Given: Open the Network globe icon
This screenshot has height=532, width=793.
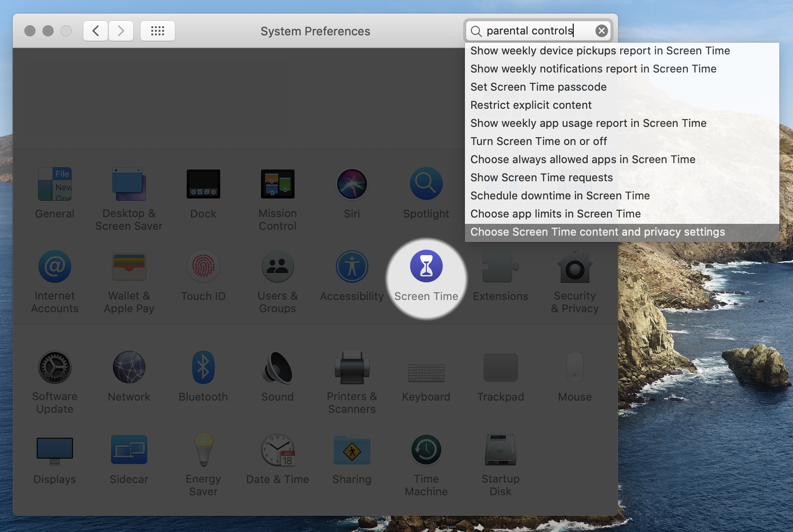Looking at the screenshot, I should tap(129, 367).
